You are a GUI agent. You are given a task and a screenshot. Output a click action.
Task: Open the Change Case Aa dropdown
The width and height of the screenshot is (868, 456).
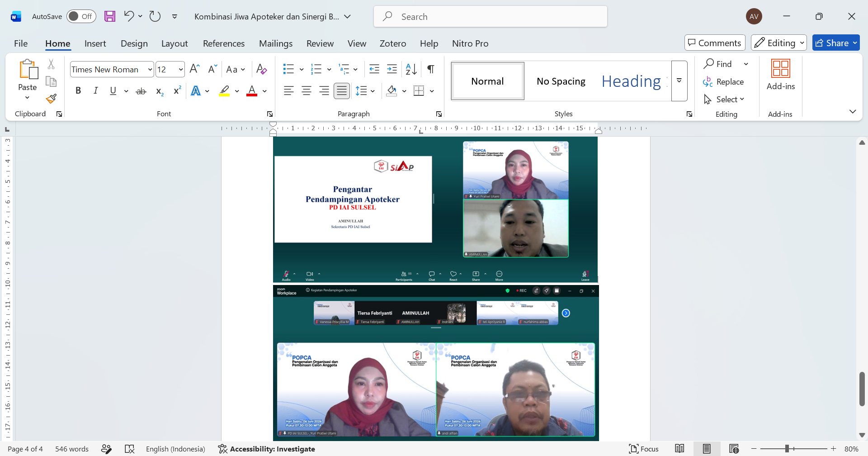point(235,69)
